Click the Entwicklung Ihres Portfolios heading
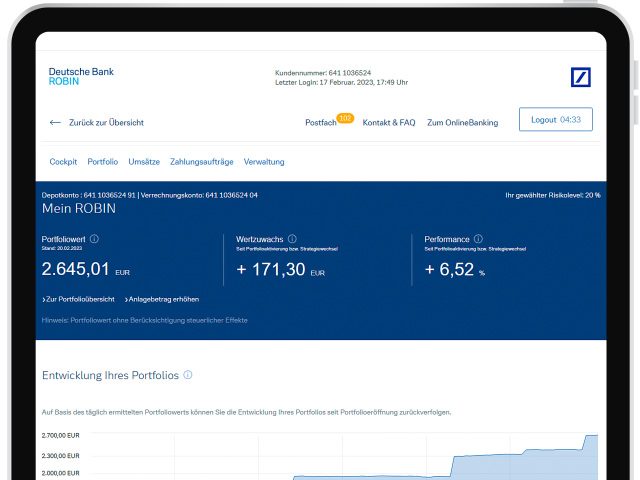Viewport: 640px width, 480px height. click(x=111, y=375)
